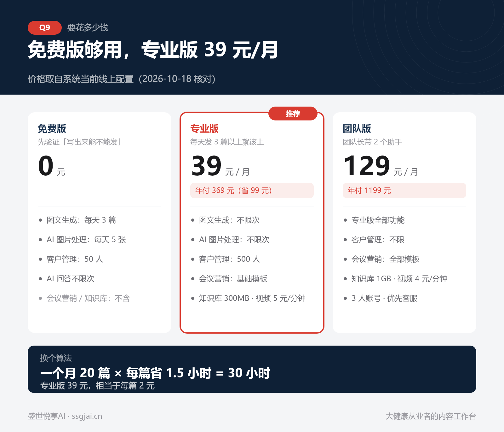504x432 pixels.
Task: Click 一个月 20 篇 × 每篇省 1.5 小时 line
Action: [155, 373]
